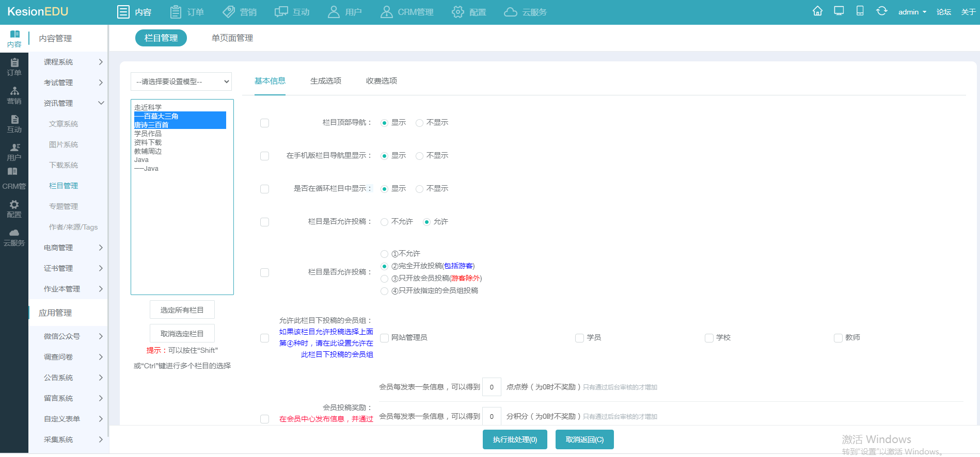Select 资料下载 in column list

click(x=148, y=142)
